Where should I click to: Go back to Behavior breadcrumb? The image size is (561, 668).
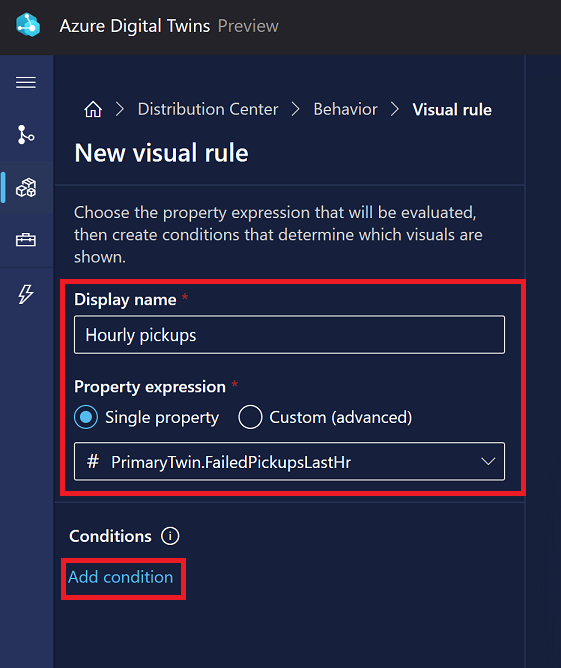(345, 109)
